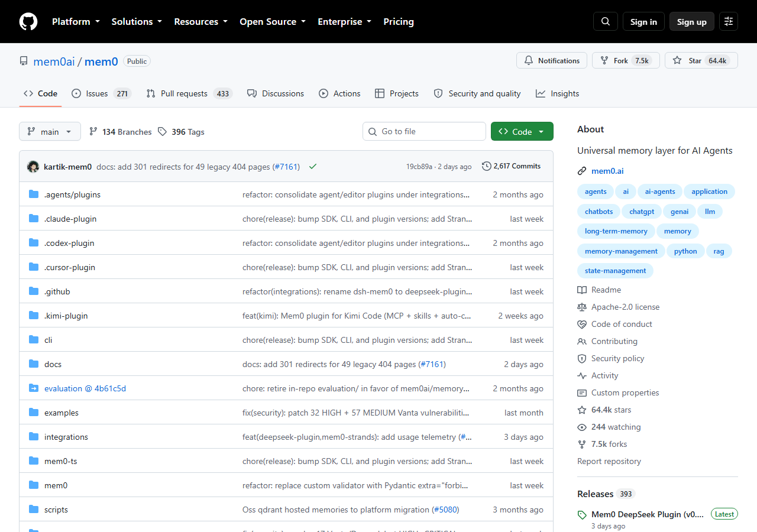Click the branch icon beside 134 Branches
This screenshot has width=757, height=532.
pyautogui.click(x=93, y=132)
